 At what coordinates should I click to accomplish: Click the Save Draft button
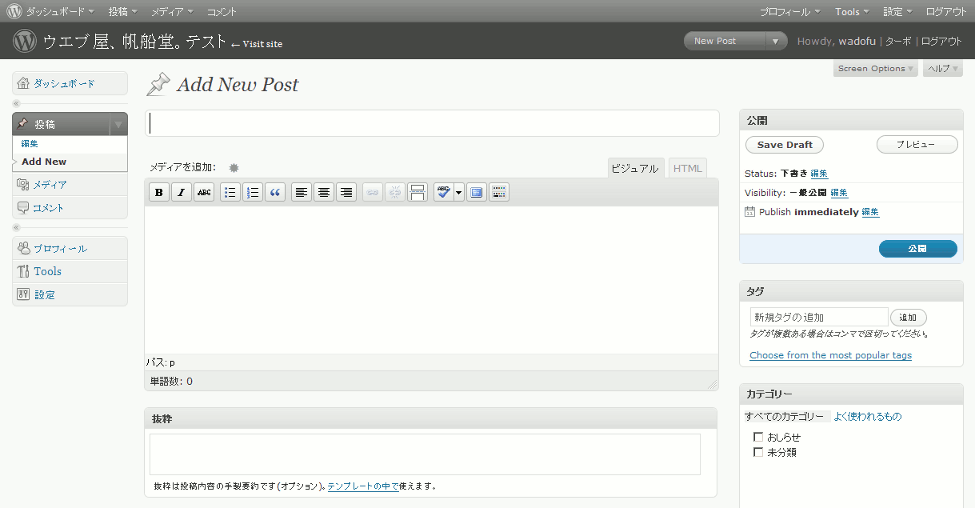(785, 145)
